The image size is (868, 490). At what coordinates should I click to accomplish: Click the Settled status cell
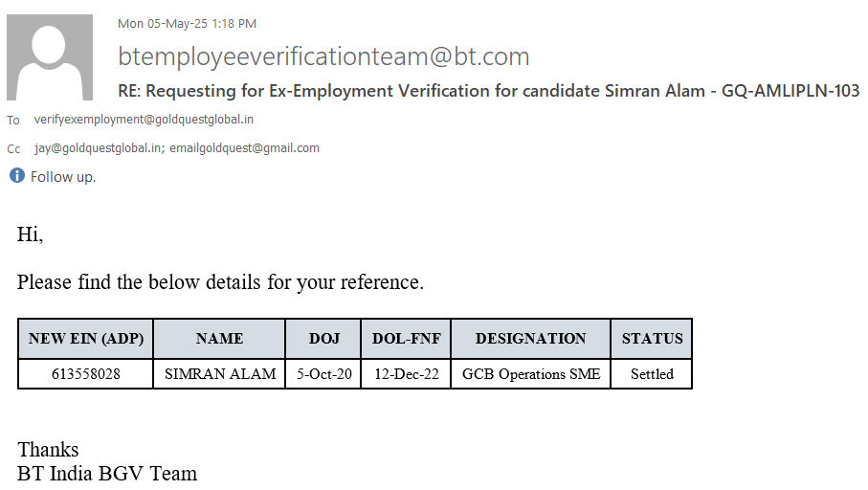tap(652, 374)
